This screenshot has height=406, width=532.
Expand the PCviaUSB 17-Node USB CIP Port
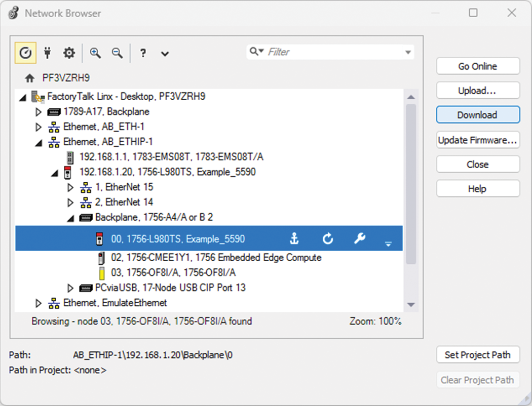[x=70, y=288]
